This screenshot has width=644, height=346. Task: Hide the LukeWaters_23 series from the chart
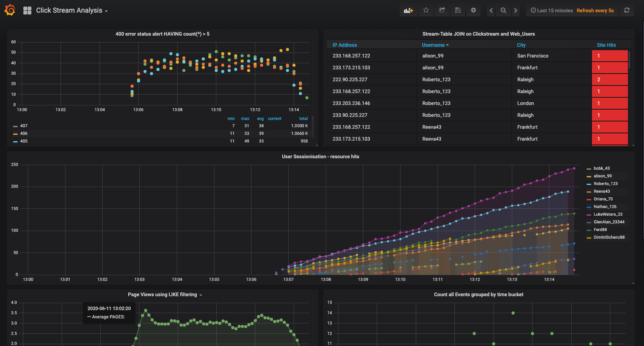(607, 214)
